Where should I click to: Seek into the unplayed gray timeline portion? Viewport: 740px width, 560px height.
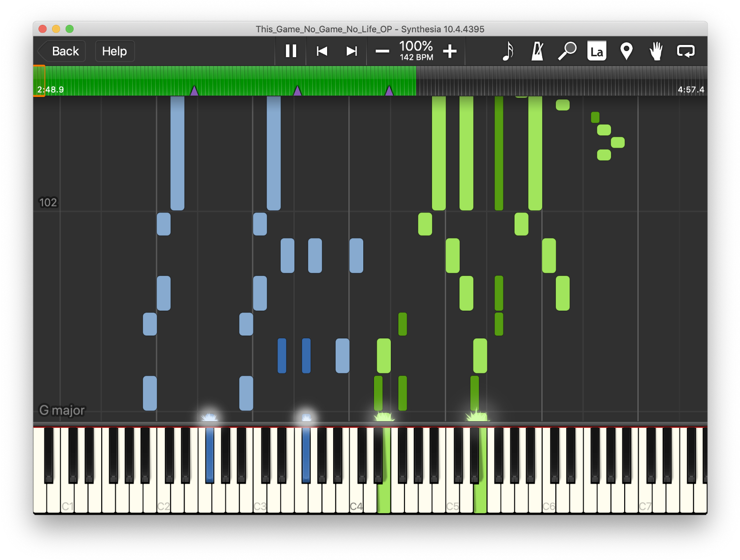pos(561,81)
